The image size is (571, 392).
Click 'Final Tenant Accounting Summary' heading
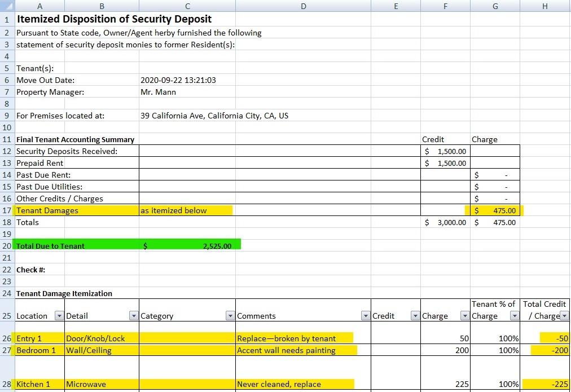pyautogui.click(x=76, y=139)
